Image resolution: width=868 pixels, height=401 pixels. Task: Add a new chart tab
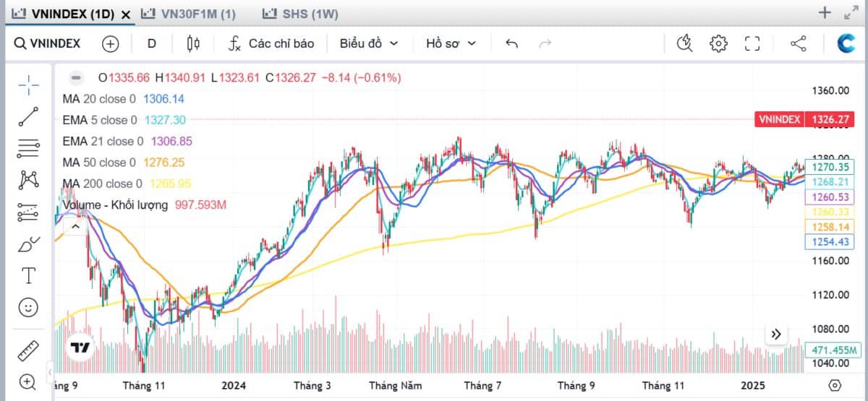pyautogui.click(x=825, y=12)
